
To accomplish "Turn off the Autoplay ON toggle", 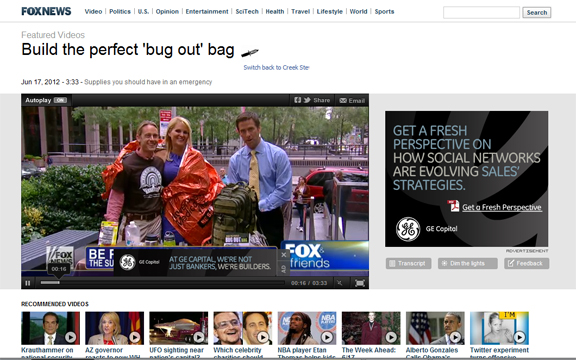I will tap(60, 100).
